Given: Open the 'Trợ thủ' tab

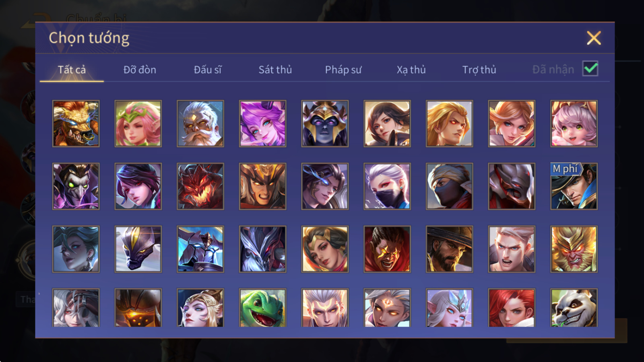Looking at the screenshot, I should pos(479,70).
